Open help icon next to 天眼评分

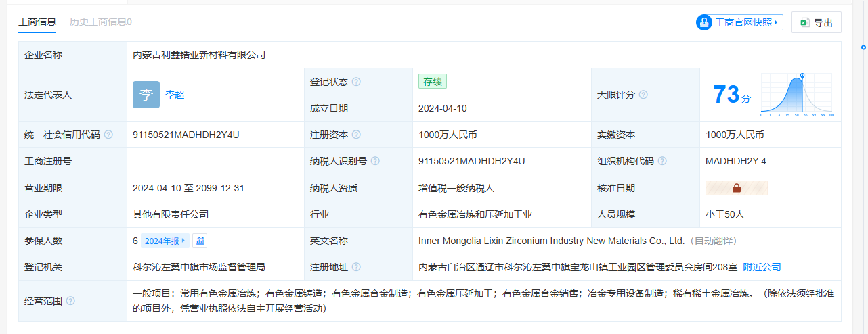pyautogui.click(x=643, y=95)
